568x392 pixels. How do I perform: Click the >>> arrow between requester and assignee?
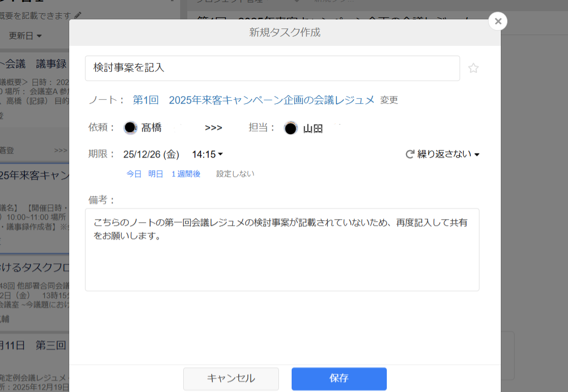click(213, 128)
